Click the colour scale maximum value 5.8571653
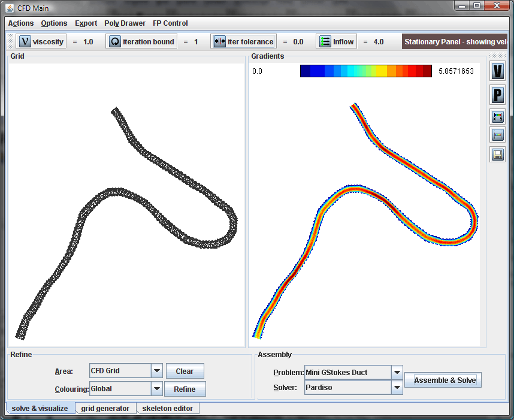Viewport: 514px width, 420px height. (x=456, y=71)
